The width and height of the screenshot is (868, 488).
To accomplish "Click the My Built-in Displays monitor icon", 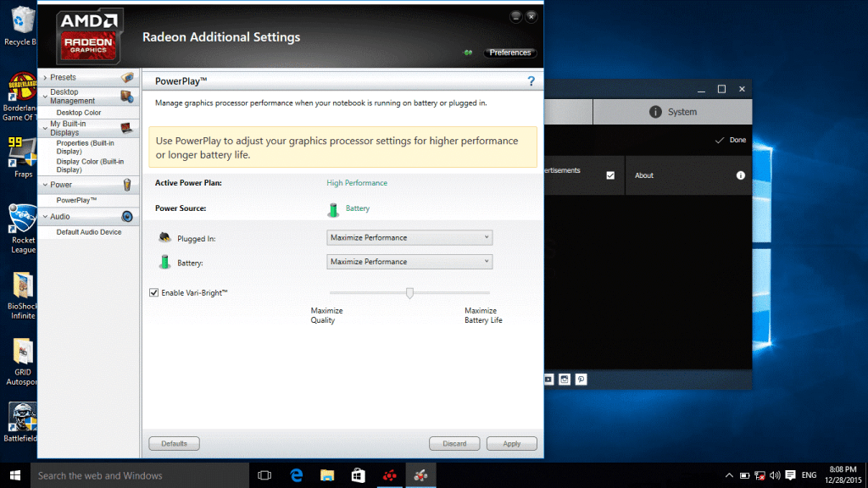I will pyautogui.click(x=127, y=128).
